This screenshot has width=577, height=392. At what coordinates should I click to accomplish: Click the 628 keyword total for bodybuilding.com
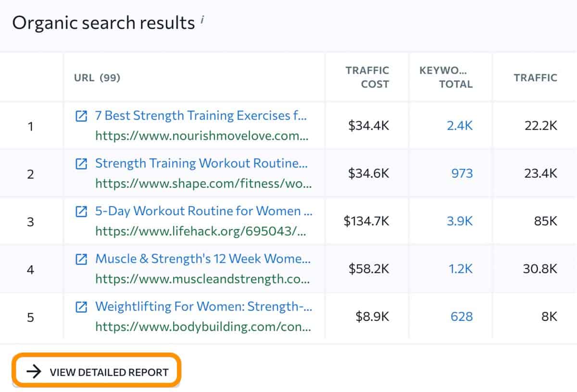pos(461,317)
